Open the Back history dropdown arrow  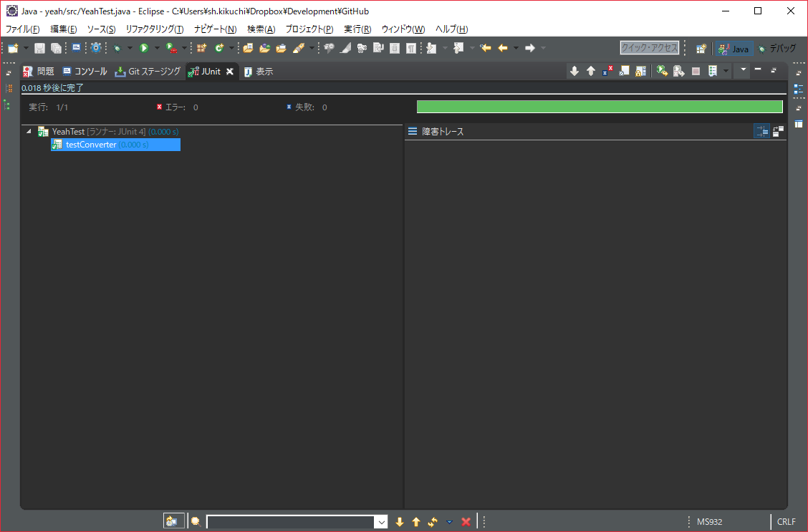coord(516,48)
